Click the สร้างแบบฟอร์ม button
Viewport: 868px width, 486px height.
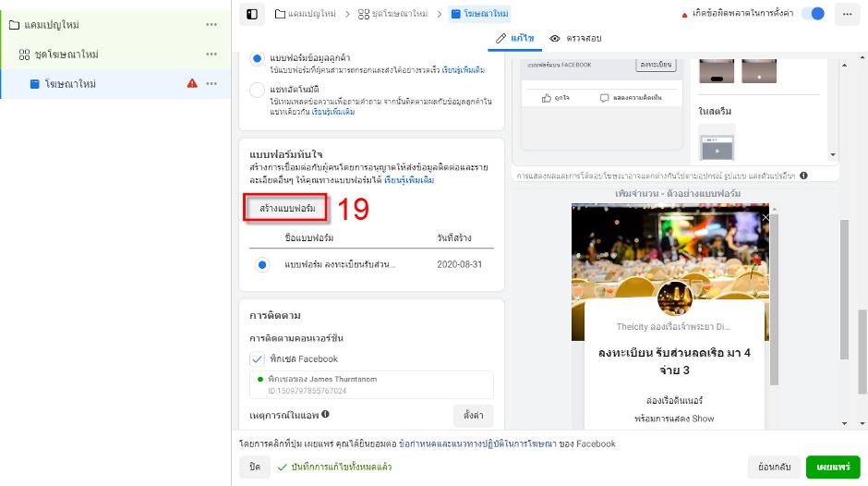[x=286, y=209]
